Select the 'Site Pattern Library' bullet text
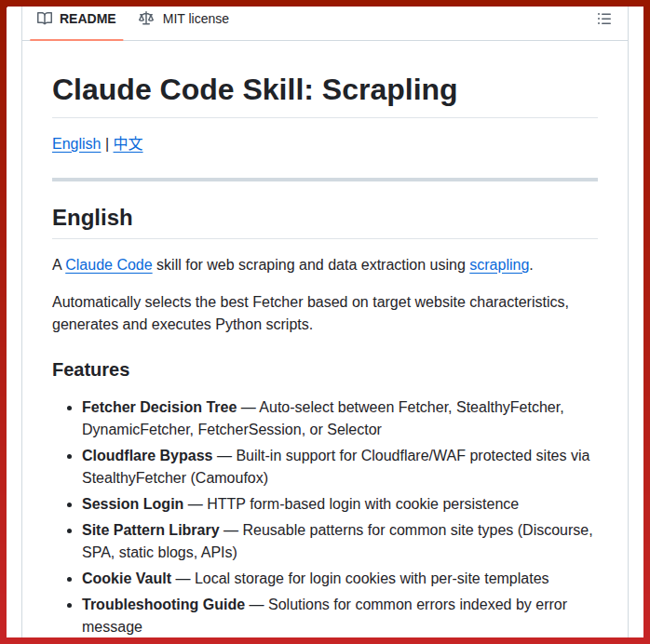Image resolution: width=650 pixels, height=644 pixels. tap(151, 530)
